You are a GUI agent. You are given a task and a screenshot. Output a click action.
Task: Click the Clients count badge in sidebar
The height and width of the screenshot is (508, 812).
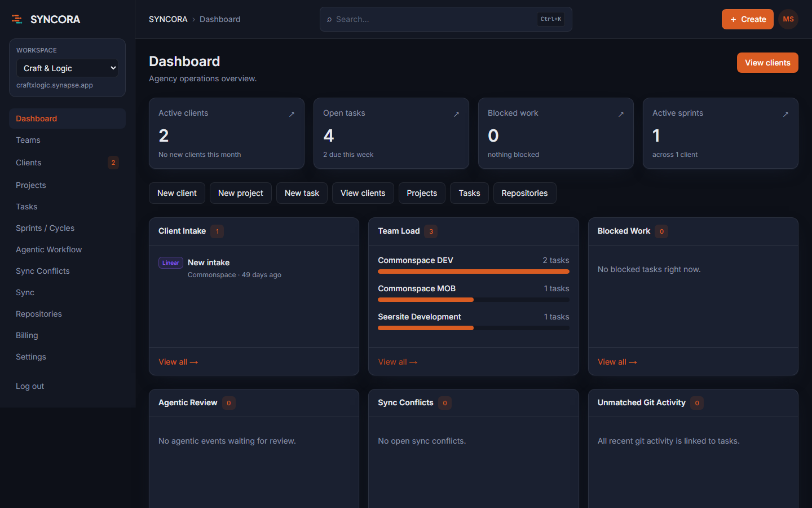[113, 163]
